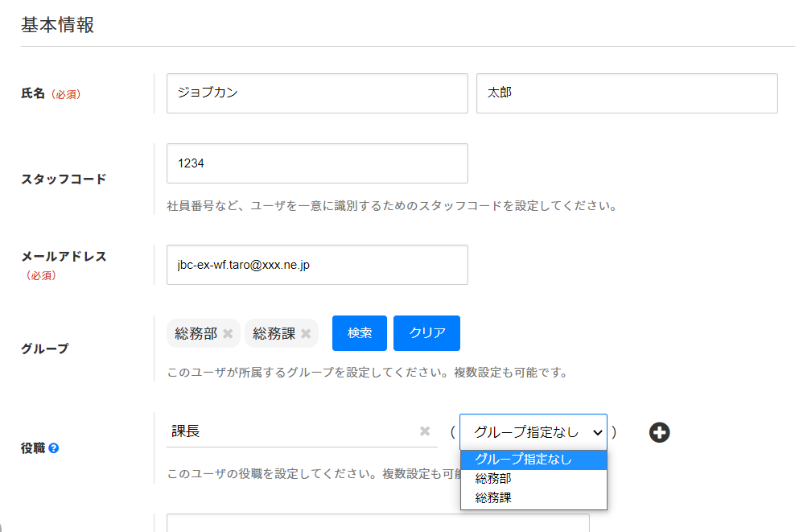Focus the staff code field showing 1234
This screenshot has width=795, height=532.
pos(316,163)
